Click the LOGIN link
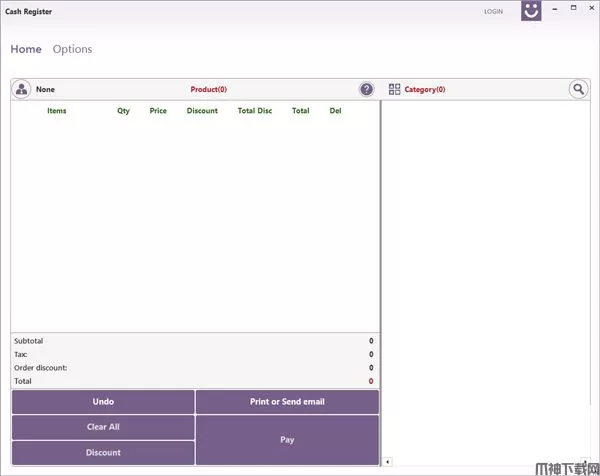The width and height of the screenshot is (600, 476). click(x=493, y=11)
